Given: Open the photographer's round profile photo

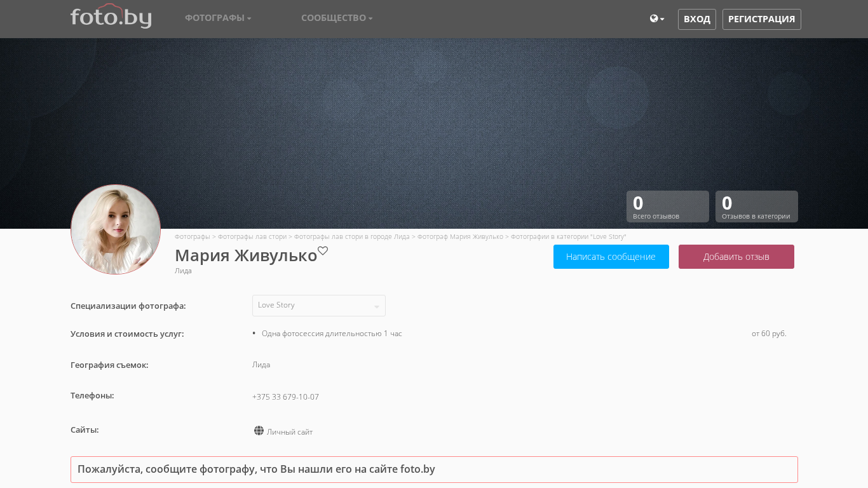Looking at the screenshot, I should click(116, 229).
